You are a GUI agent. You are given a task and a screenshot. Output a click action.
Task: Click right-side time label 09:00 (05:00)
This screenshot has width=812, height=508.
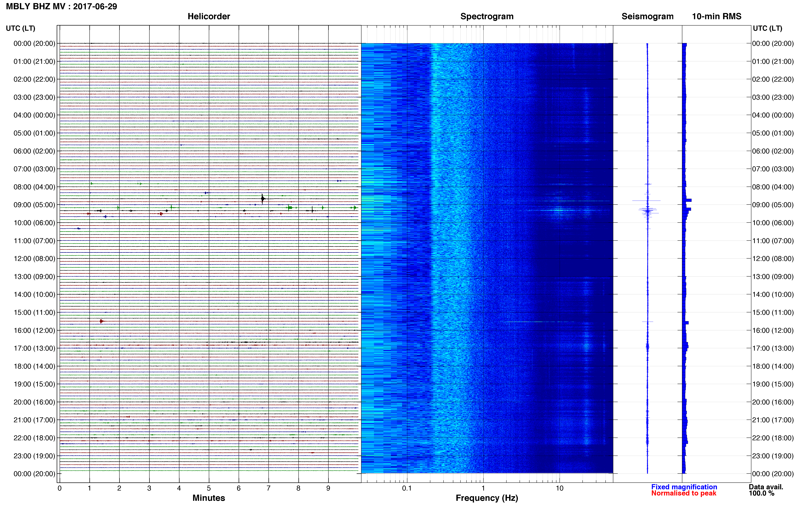click(x=773, y=205)
